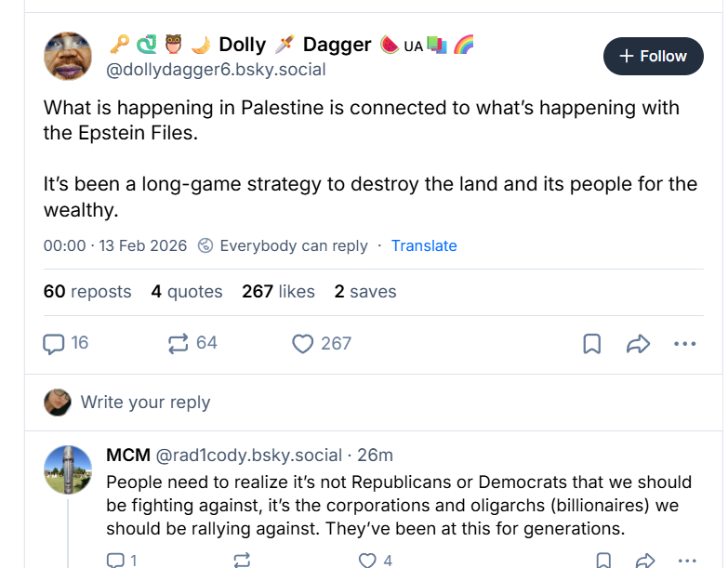Reply to MCM's comment
Viewport: 728px width, 568px height.
tap(116, 560)
